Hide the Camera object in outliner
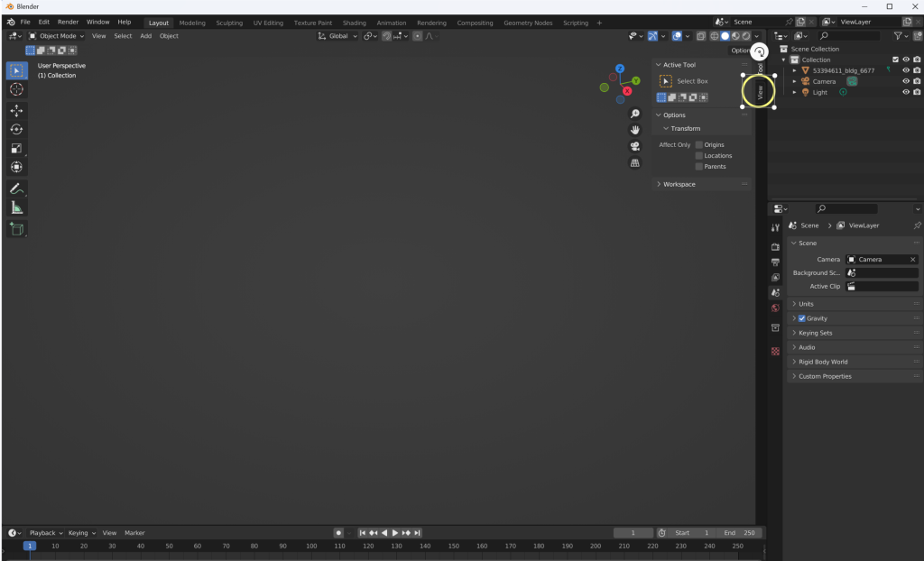 click(x=905, y=81)
